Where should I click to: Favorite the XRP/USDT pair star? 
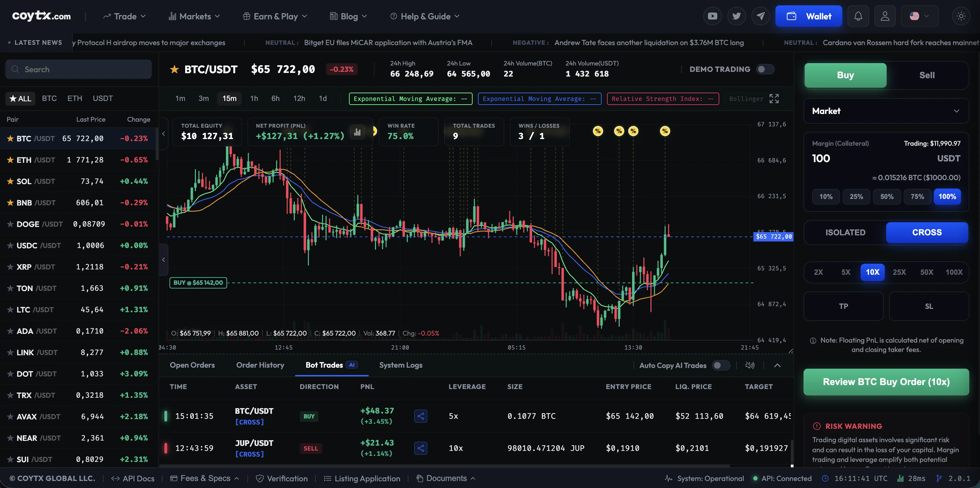click(x=10, y=267)
